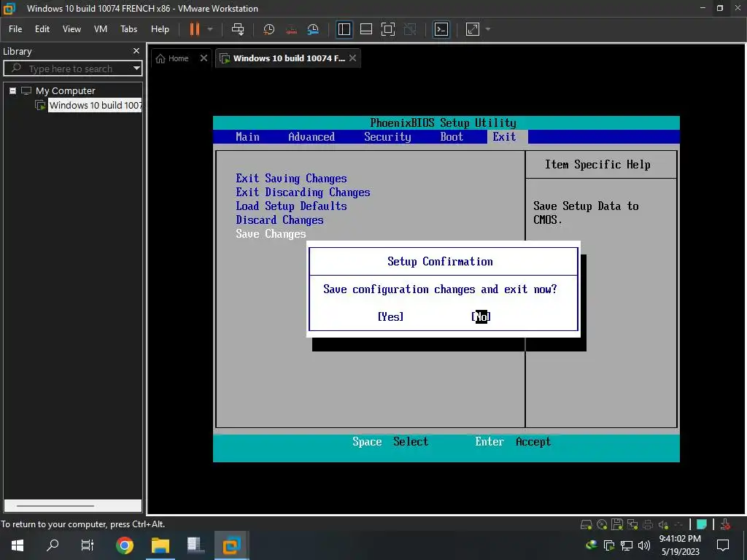Select My Computer in the library
Viewport: 747px width, 560px height.
tap(65, 90)
